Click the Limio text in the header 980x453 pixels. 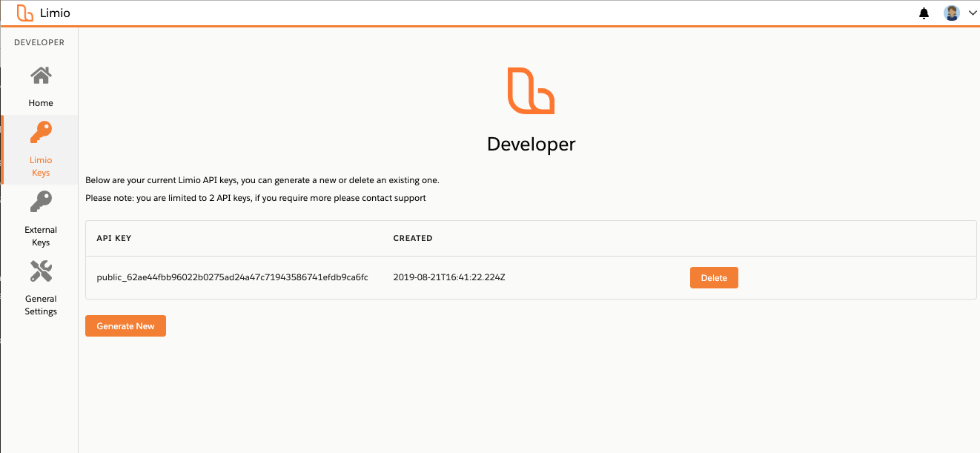pos(56,13)
